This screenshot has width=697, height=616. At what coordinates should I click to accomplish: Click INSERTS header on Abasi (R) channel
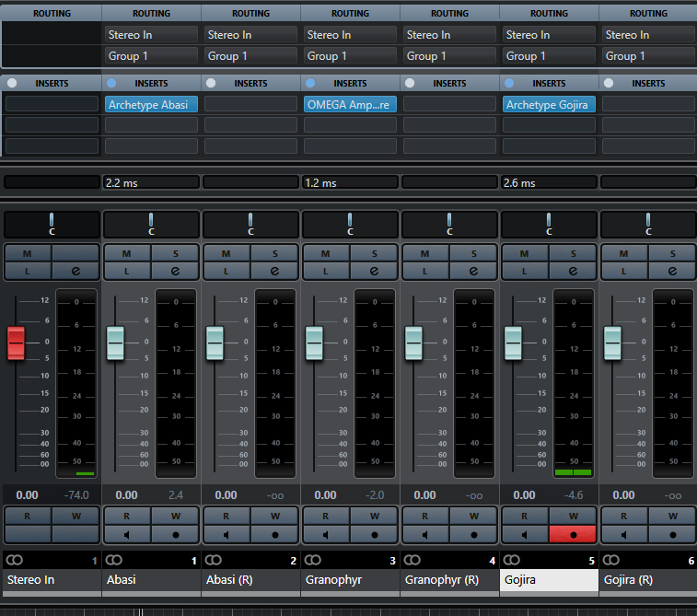[x=250, y=83]
